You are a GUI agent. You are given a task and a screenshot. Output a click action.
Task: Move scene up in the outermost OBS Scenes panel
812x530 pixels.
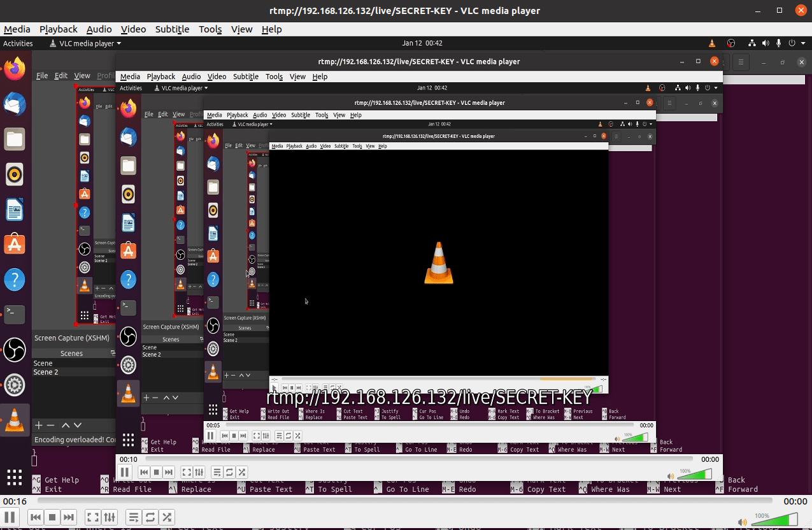66,425
